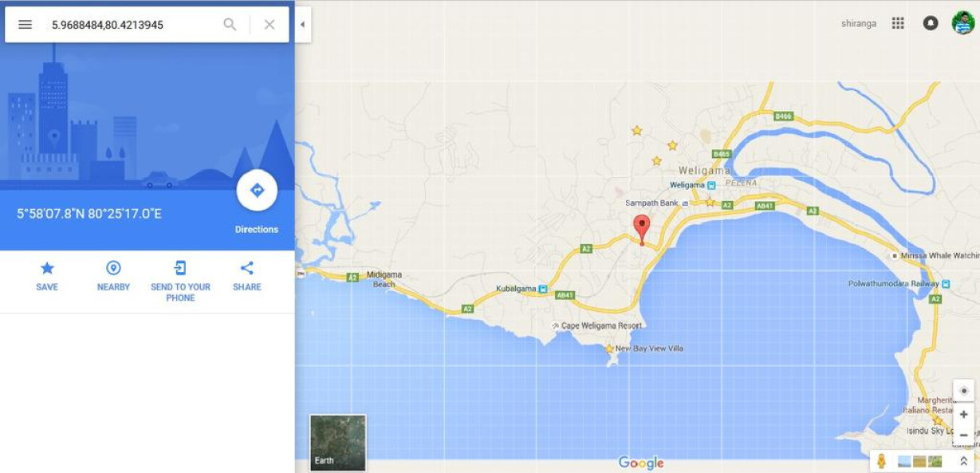Open Directions with the blue arrow button

pos(257,191)
